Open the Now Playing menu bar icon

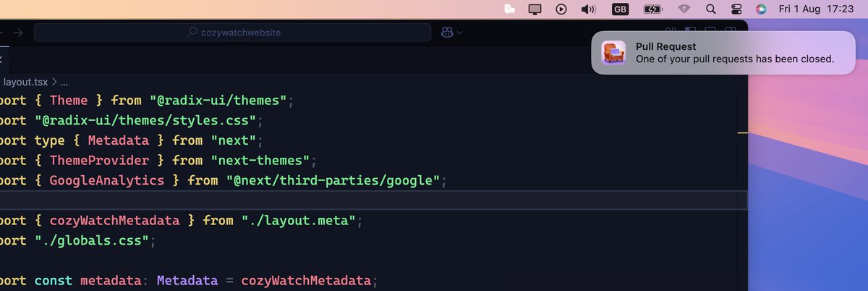tap(561, 9)
